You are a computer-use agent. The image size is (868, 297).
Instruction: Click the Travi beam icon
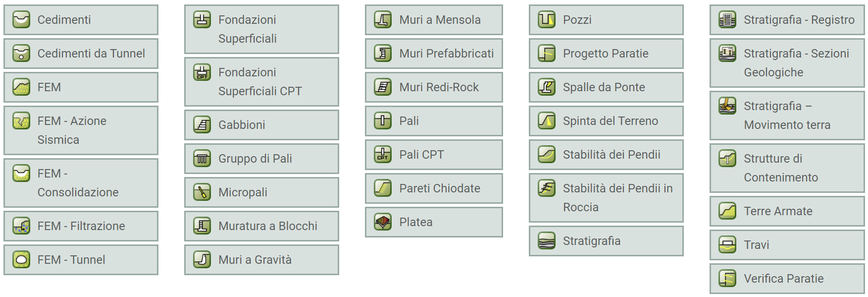pos(727,245)
